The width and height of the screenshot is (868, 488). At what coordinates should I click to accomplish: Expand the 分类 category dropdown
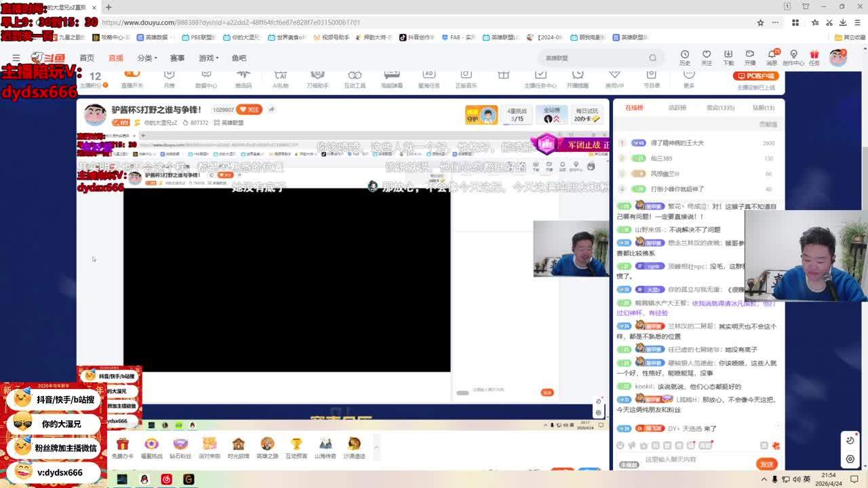[x=147, y=58]
